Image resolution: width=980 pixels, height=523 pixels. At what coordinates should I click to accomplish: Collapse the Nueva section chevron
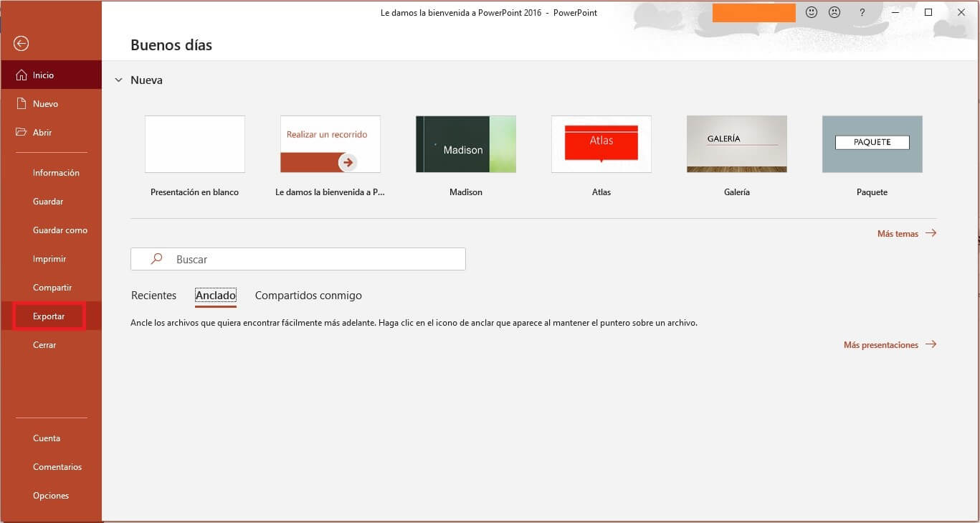click(x=119, y=80)
